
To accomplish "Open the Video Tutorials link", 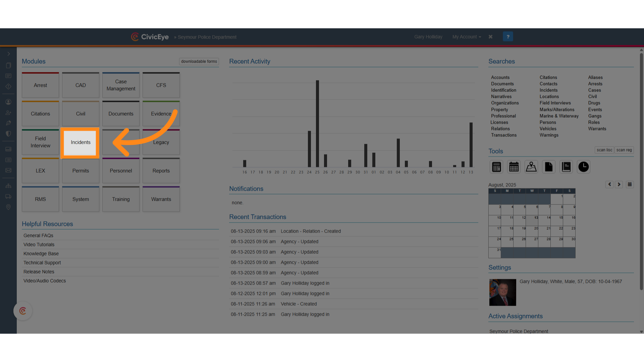I will click(x=39, y=245).
